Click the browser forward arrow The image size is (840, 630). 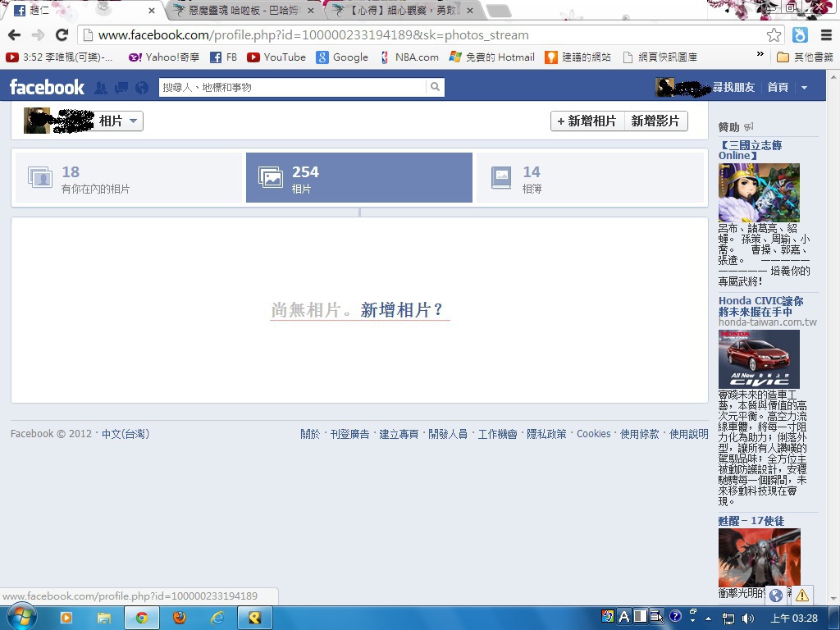[38, 35]
